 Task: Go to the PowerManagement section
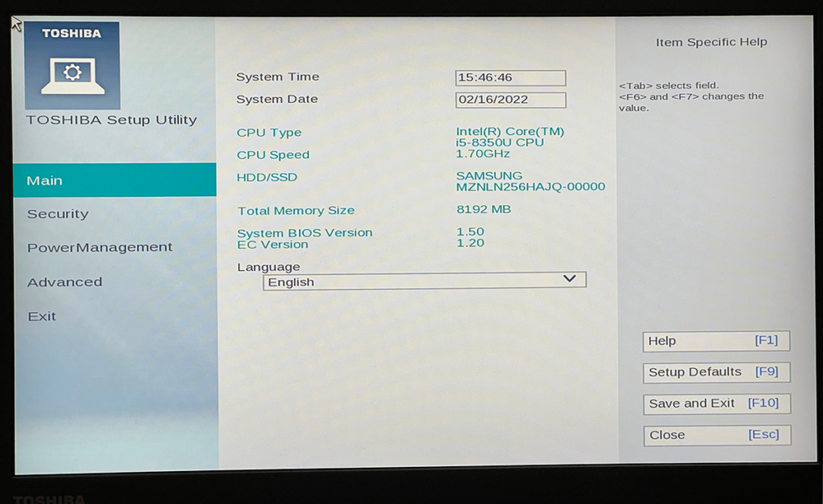click(100, 248)
